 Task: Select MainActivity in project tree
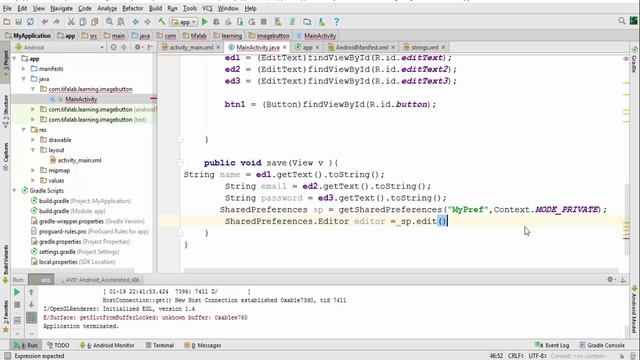[81, 99]
